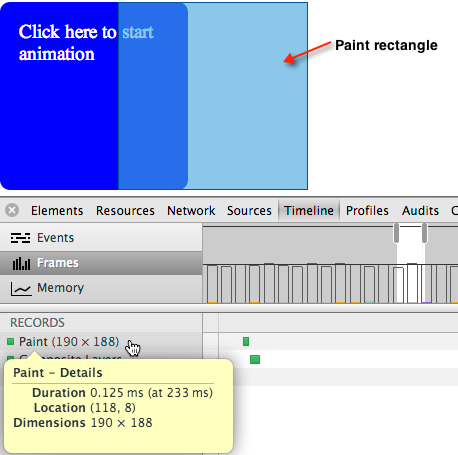Open the Elements tab
The height and width of the screenshot is (455, 458).
pos(57,211)
